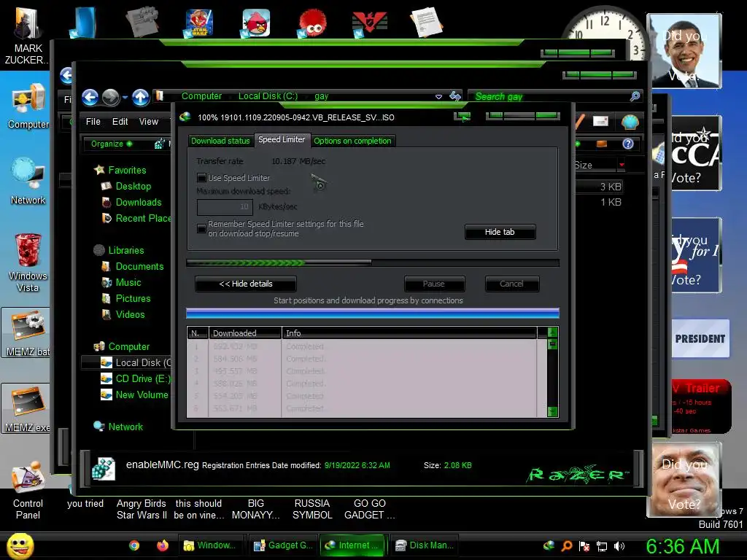Open the address bar history dropdown arrow
The image size is (747, 560).
(x=438, y=97)
